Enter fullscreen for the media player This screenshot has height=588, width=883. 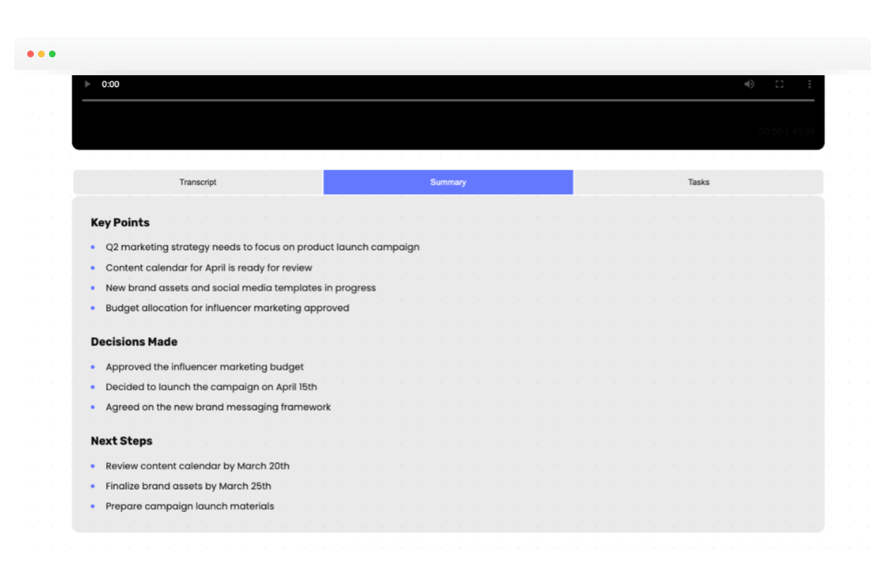coord(779,84)
